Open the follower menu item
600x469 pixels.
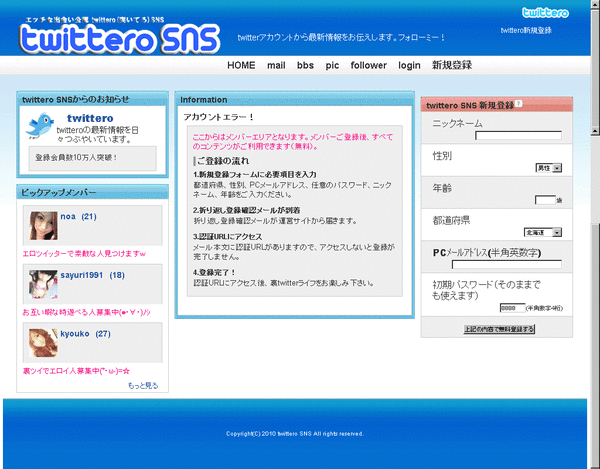(368, 65)
